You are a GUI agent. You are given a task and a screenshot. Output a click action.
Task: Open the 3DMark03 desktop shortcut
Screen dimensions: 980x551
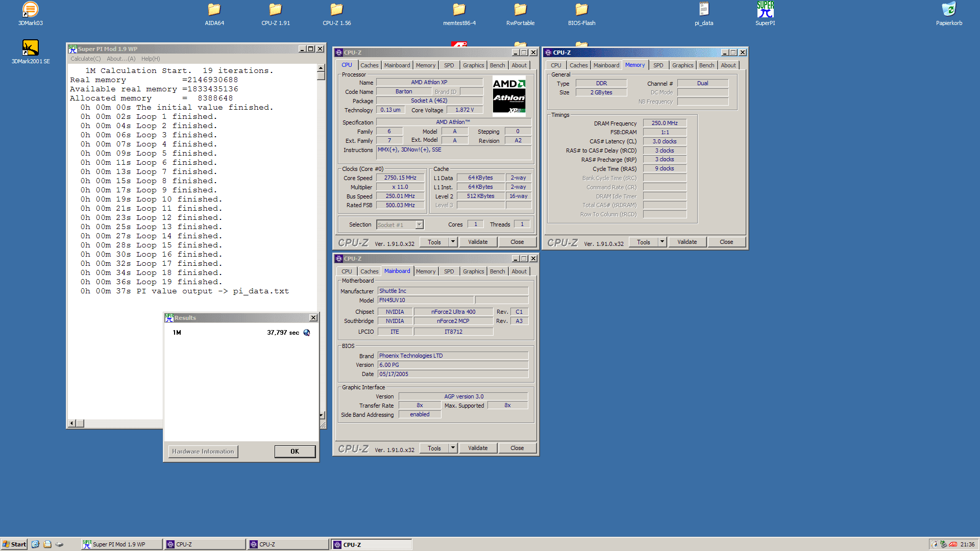[30, 10]
